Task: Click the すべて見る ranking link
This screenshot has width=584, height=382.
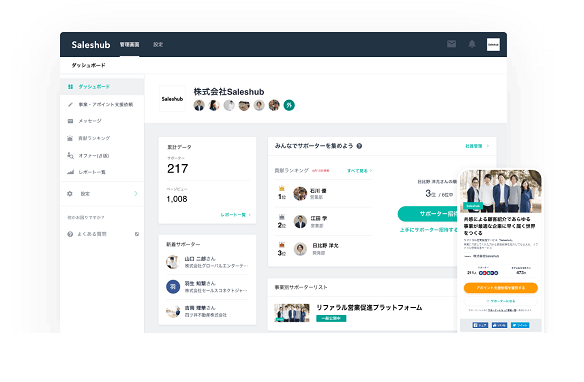Action: [359, 171]
